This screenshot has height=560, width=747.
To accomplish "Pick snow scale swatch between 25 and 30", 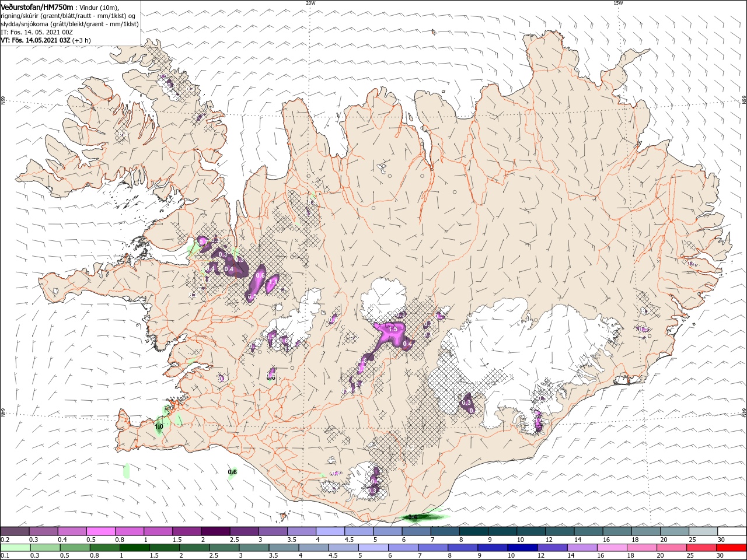I will 704,531.
